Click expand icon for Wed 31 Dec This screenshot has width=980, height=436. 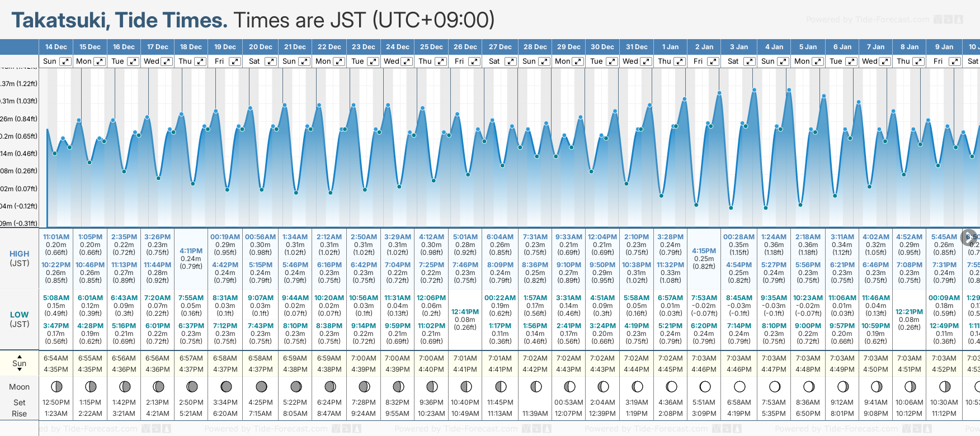[x=646, y=61]
